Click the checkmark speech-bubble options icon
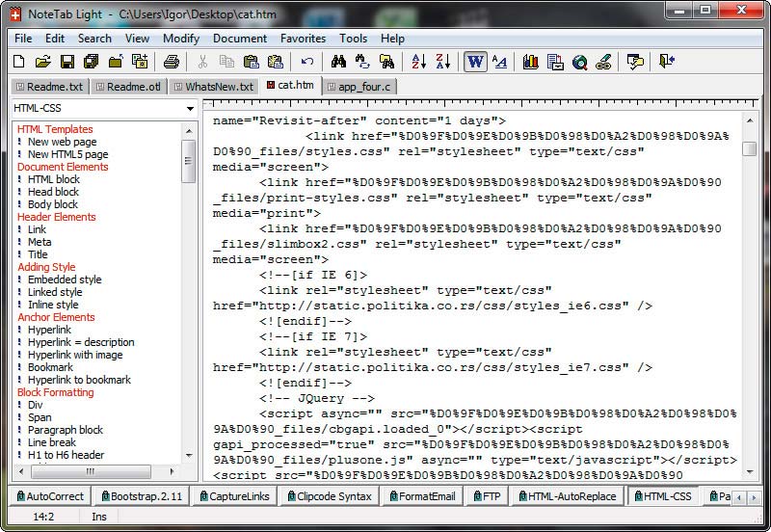771x532 pixels. click(x=635, y=62)
